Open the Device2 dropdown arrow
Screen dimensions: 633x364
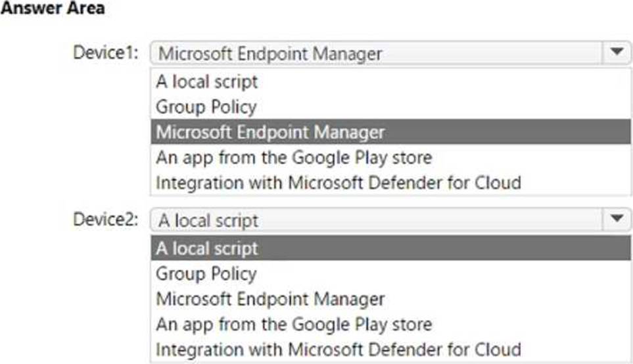click(617, 219)
